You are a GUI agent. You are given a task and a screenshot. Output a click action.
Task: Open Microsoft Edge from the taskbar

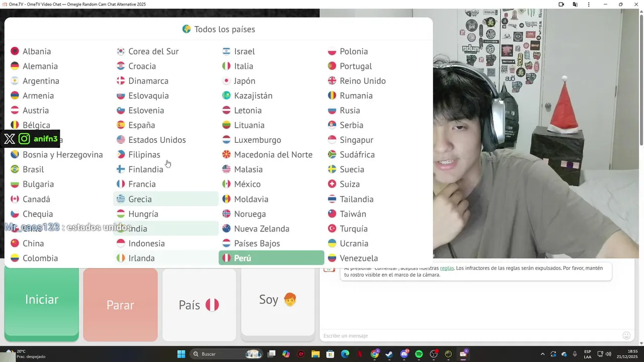click(345, 354)
